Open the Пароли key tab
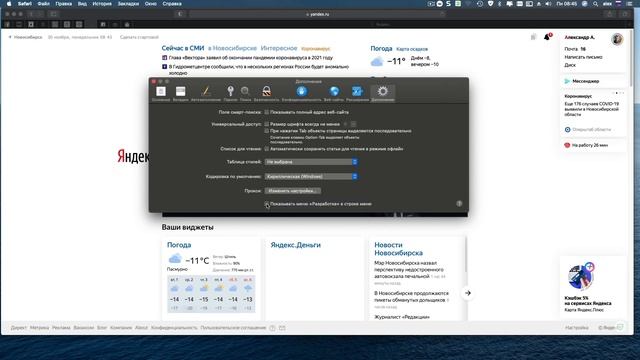The height and width of the screenshot is (360, 640). pyautogui.click(x=230, y=93)
